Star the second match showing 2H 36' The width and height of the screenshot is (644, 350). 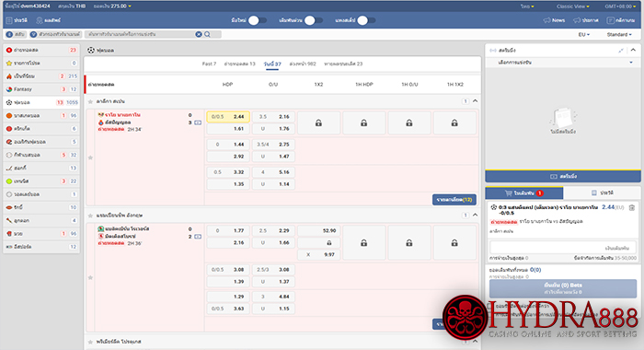tap(90, 277)
